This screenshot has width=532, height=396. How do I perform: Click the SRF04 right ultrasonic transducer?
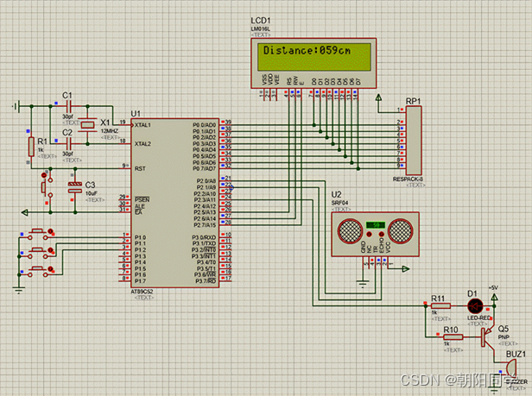401,231
